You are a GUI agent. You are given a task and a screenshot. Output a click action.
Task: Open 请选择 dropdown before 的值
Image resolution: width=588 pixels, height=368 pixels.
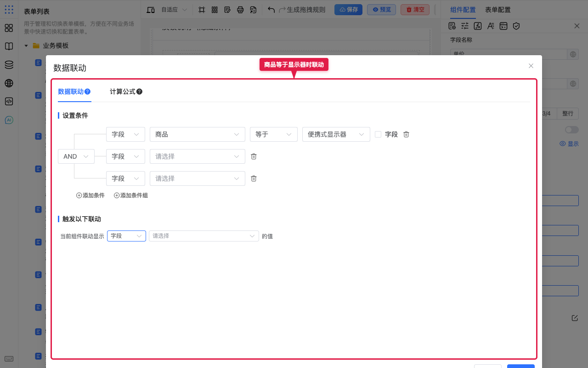(x=204, y=236)
